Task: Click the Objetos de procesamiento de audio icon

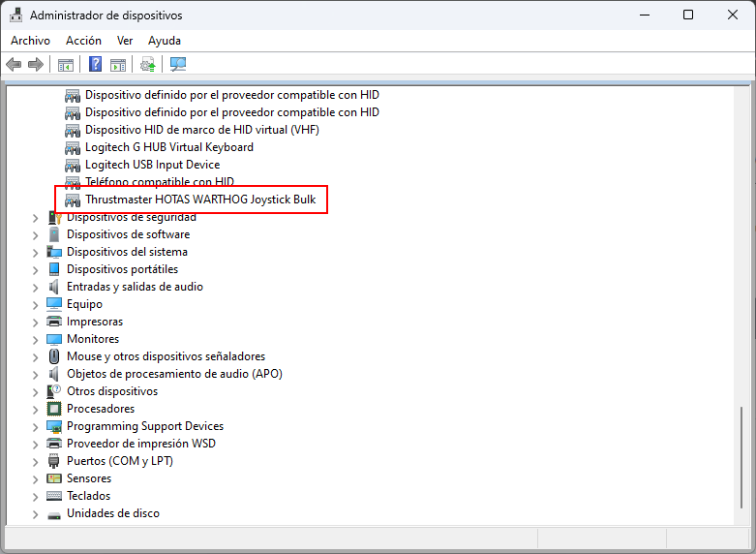Action: [x=54, y=374]
